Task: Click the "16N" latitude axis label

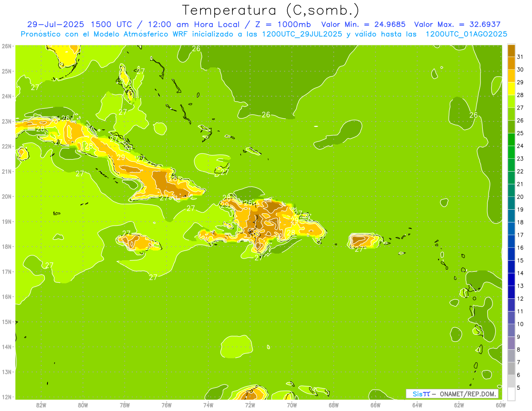Action: (6, 296)
